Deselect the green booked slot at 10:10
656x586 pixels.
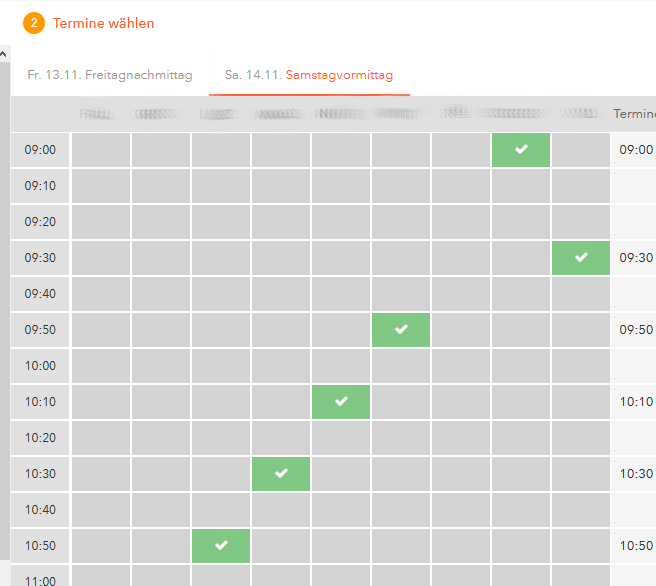point(341,402)
